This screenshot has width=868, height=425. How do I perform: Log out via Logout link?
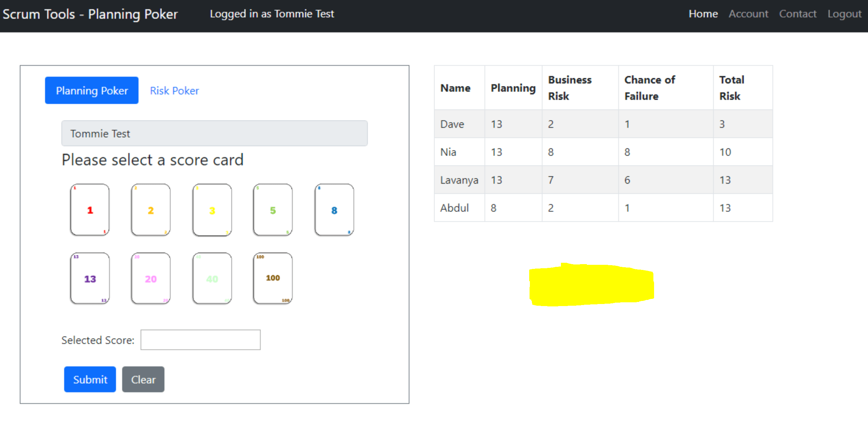[844, 14]
